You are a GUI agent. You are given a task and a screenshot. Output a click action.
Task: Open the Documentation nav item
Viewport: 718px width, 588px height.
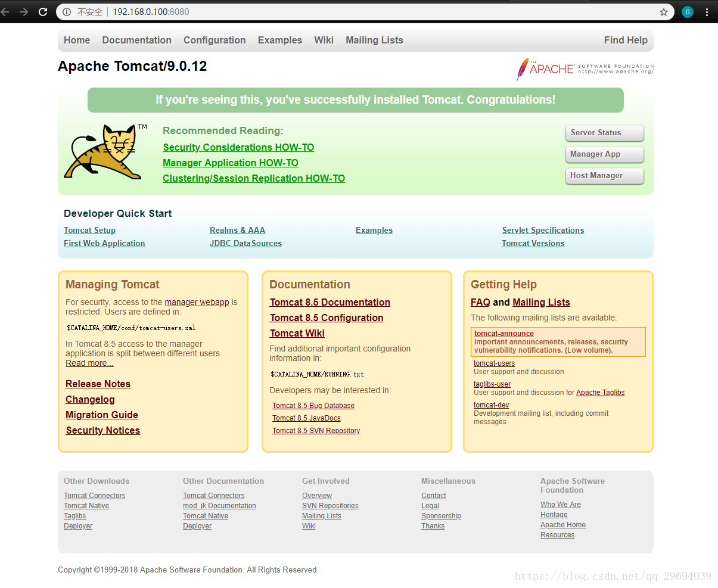[136, 41]
